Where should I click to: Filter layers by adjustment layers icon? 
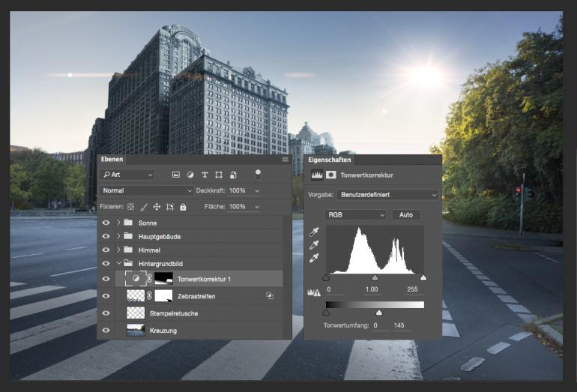(190, 175)
